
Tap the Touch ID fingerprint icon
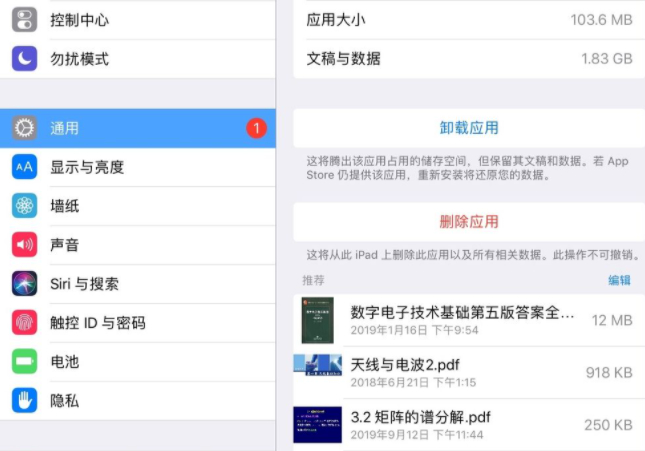pos(24,322)
